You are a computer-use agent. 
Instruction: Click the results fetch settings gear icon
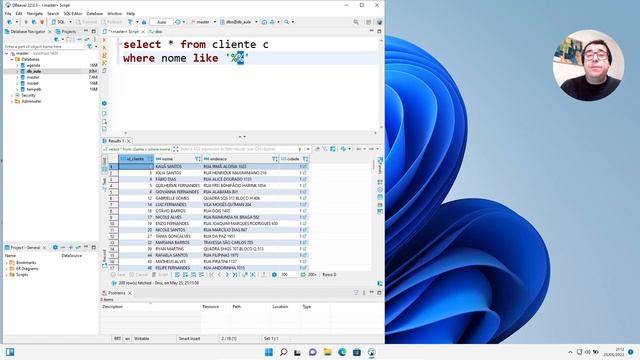click(274, 275)
